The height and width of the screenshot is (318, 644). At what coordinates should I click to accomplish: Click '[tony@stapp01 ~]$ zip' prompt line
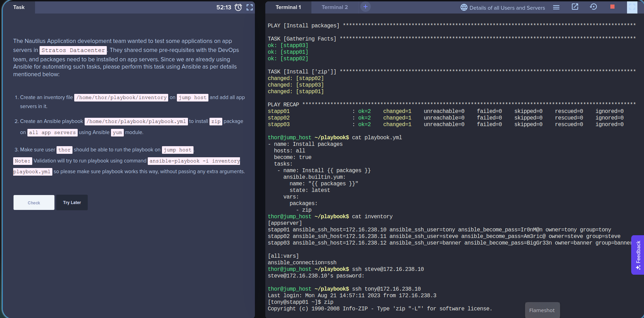(x=301, y=302)
